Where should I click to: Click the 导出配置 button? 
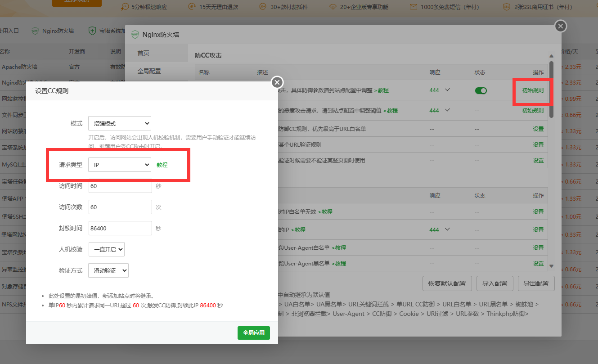click(536, 283)
